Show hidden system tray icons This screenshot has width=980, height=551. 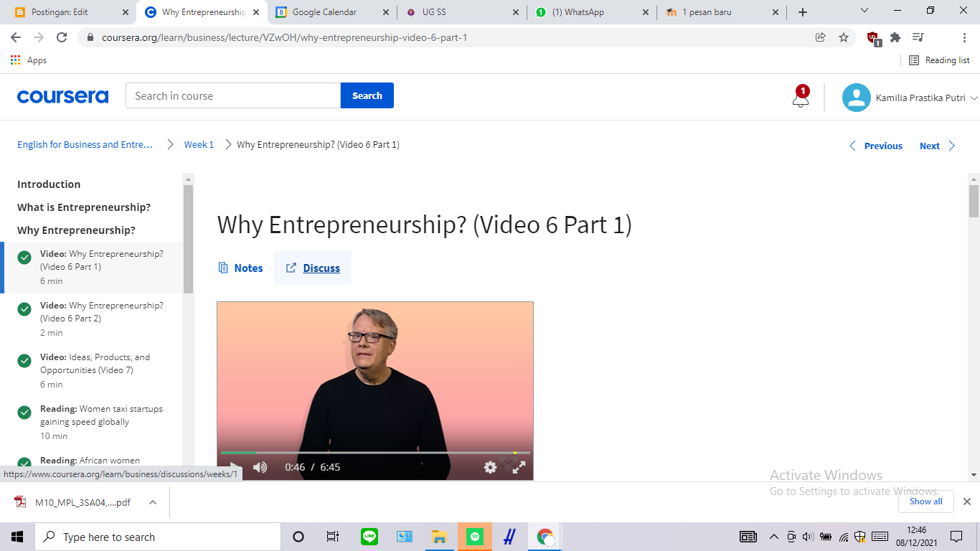pos(773,537)
